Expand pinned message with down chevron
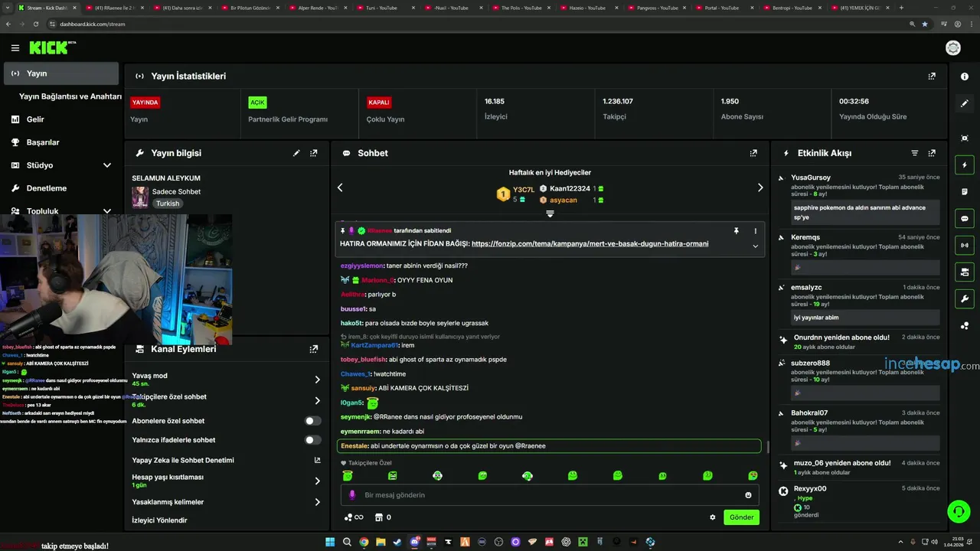The width and height of the screenshot is (980, 551). pos(756,246)
